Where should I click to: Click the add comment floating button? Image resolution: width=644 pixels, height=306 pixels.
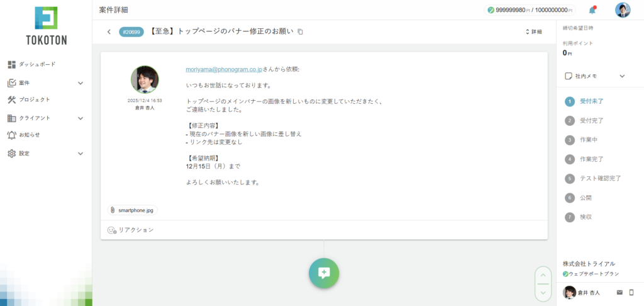click(324, 273)
